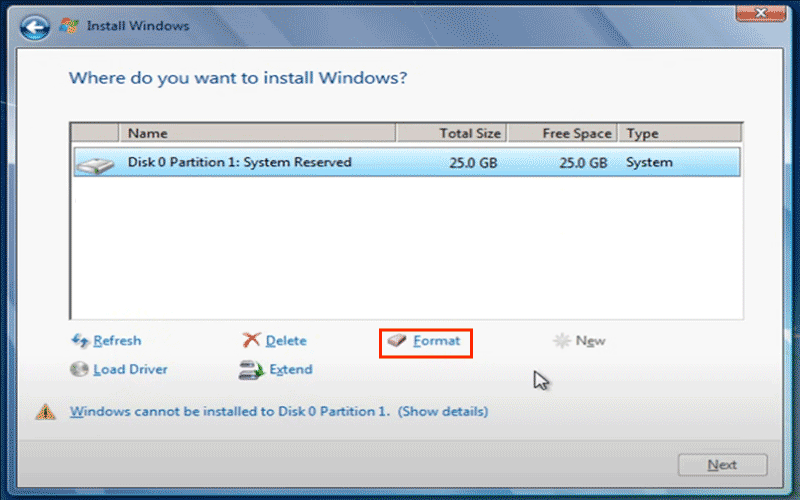Sort by the Free Space column header
The height and width of the screenshot is (500, 800).
coord(563,133)
